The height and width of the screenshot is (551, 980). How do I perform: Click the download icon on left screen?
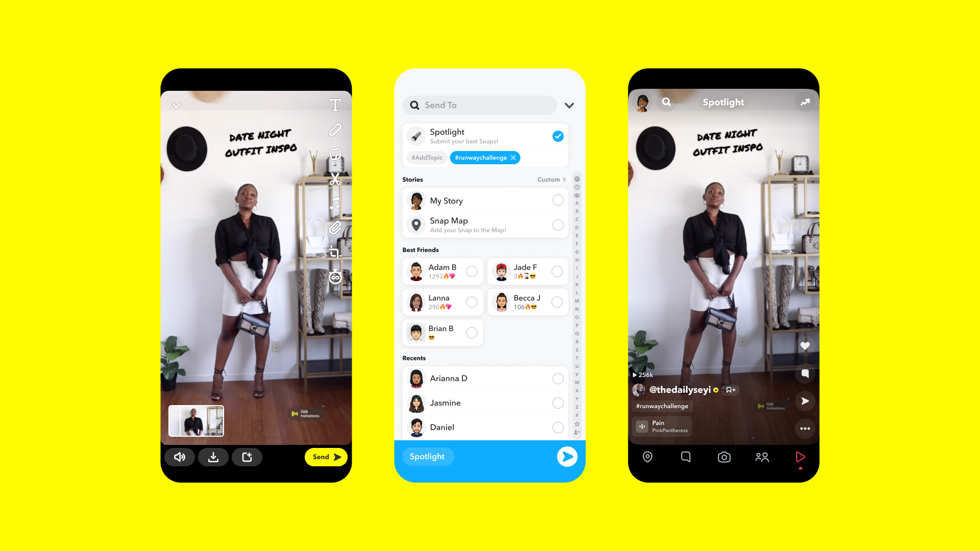pos(214,457)
